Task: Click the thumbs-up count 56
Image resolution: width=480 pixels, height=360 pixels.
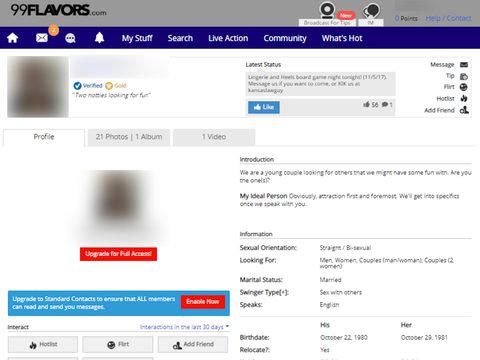Action: (371, 105)
